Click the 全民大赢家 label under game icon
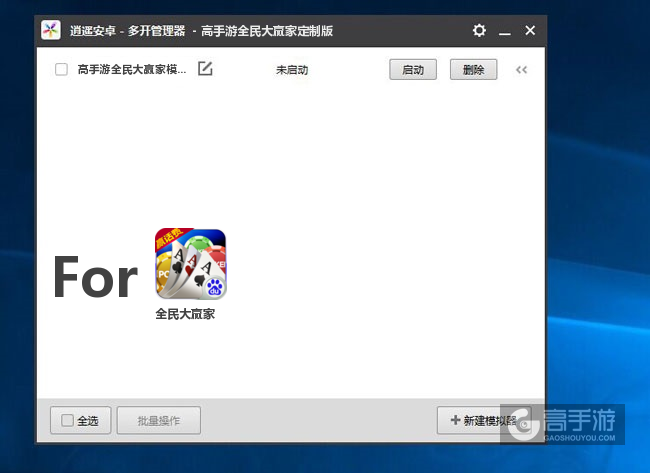650x473 pixels. click(x=185, y=313)
